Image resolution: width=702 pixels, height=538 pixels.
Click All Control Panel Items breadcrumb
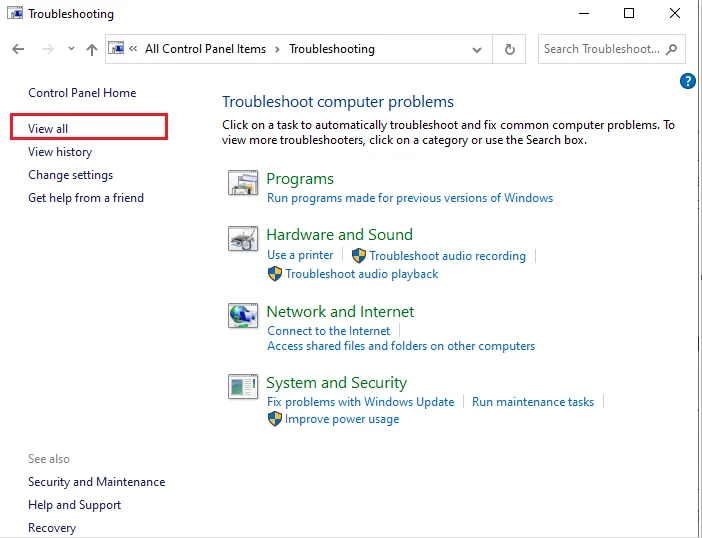click(x=205, y=49)
